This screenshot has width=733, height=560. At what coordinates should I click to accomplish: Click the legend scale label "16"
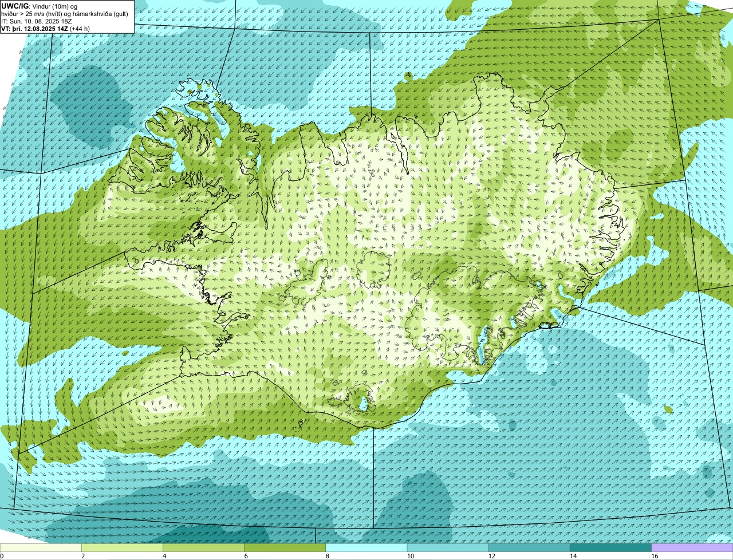[655, 556]
